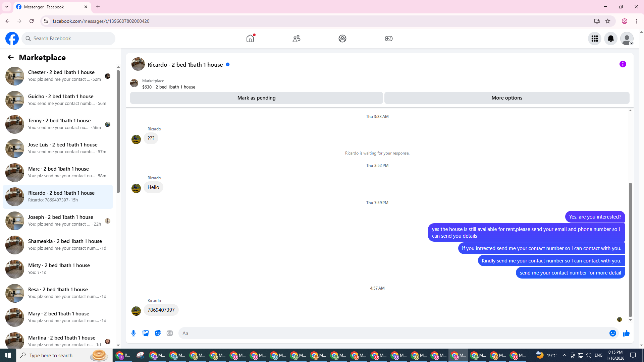The height and width of the screenshot is (362, 644).
Task: Open the Friends tab
Action: [297, 39]
